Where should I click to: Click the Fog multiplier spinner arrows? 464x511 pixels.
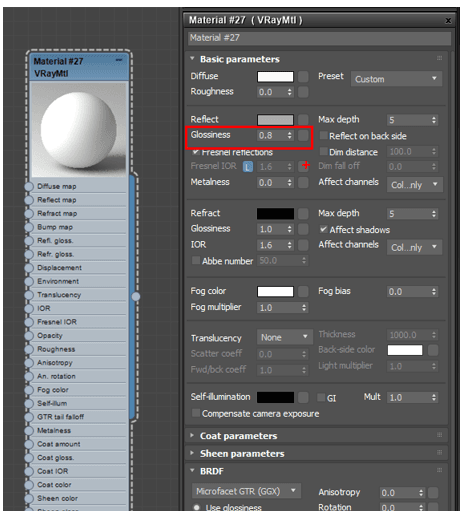304,308
